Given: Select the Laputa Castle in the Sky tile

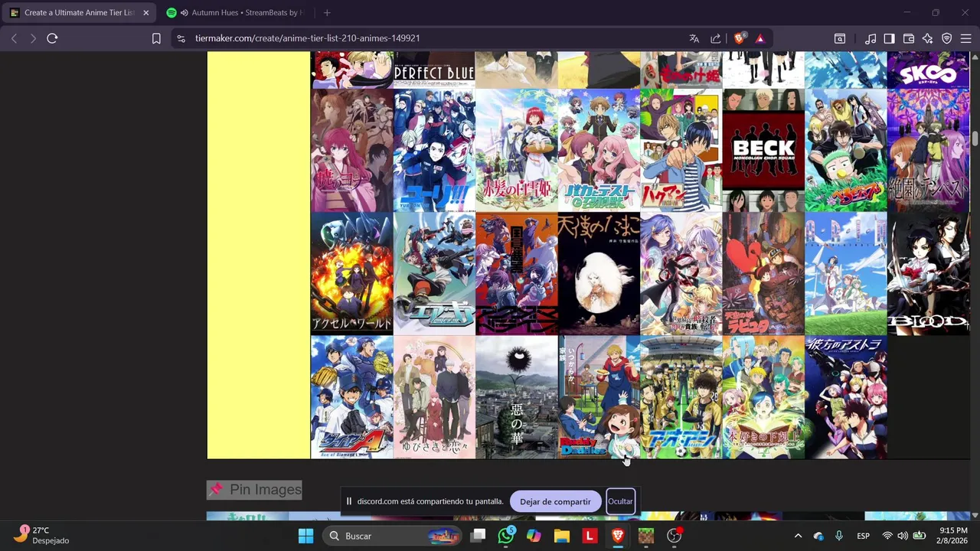Looking at the screenshot, I should pos(763,274).
